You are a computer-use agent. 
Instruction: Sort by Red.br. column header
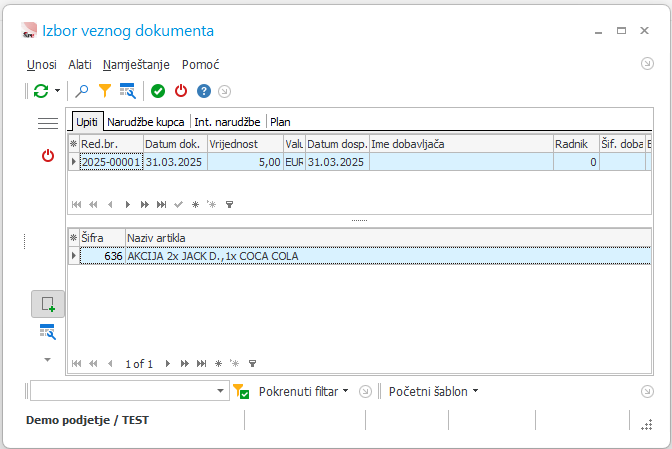pos(111,144)
